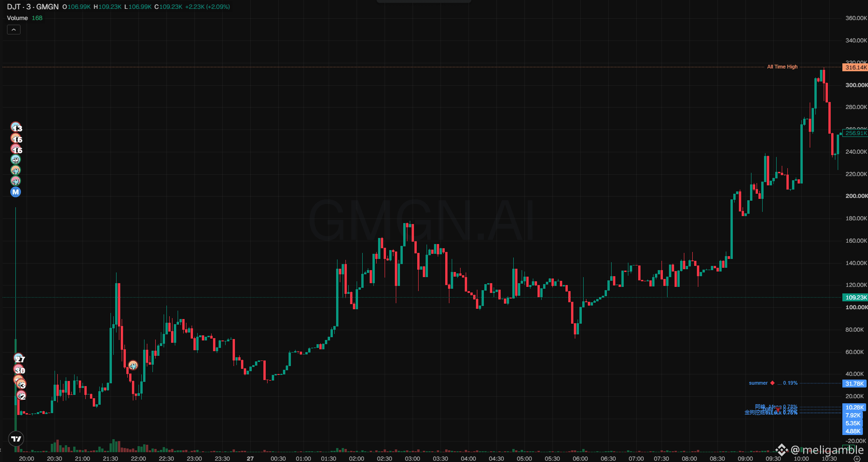Viewport: 868px width, 462px height.
Task: Select the lower of the two 16 markers
Action: coord(16,149)
